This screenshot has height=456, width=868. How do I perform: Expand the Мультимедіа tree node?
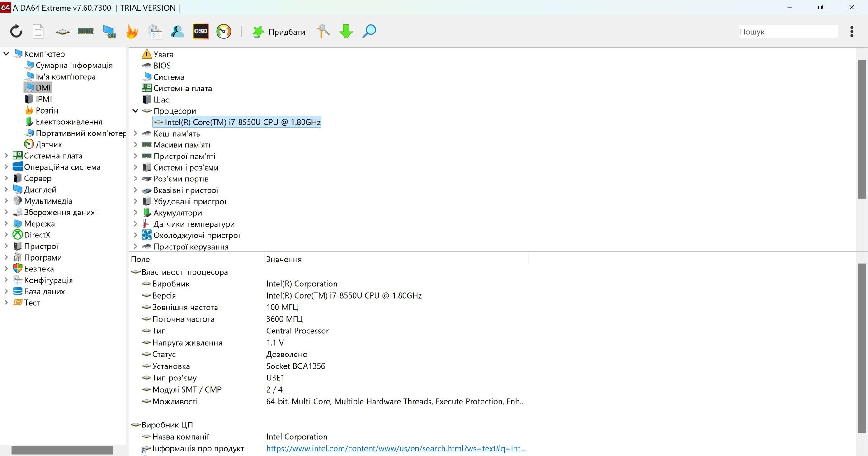6,201
